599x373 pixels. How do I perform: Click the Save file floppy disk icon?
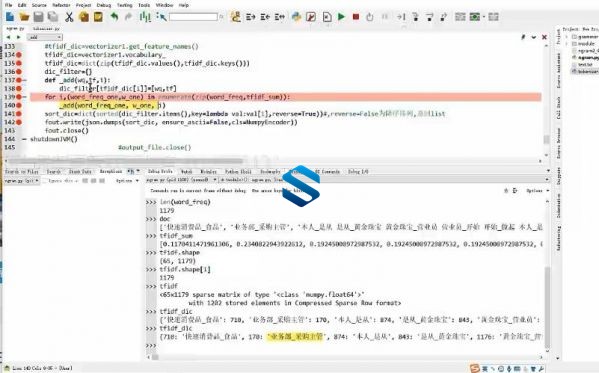click(x=39, y=17)
